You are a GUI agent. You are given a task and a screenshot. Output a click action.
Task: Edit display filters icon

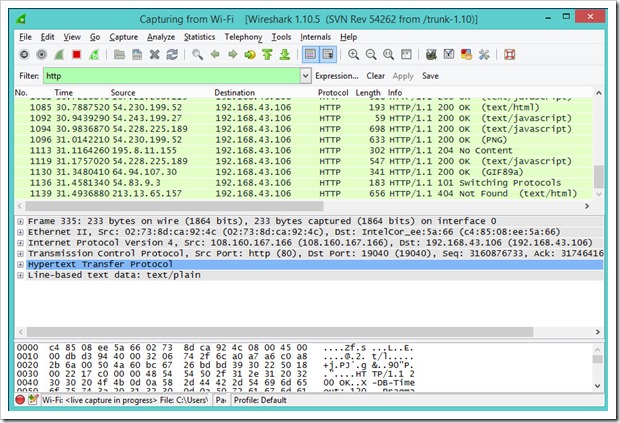pyautogui.click(x=449, y=55)
